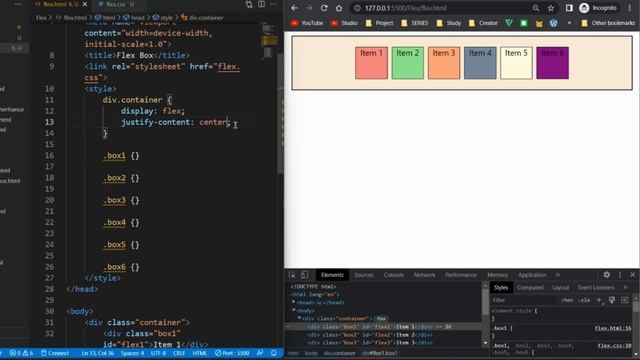Toggle the flex badge on the container

[x=381, y=318]
